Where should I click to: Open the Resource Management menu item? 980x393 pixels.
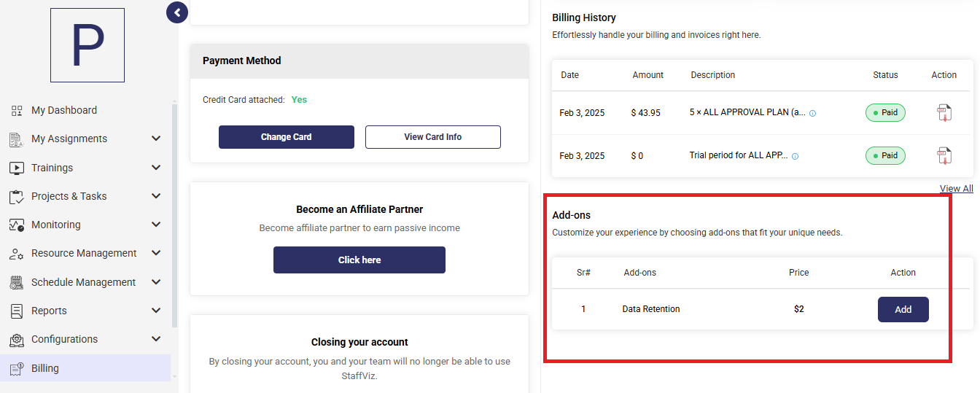[x=85, y=254]
